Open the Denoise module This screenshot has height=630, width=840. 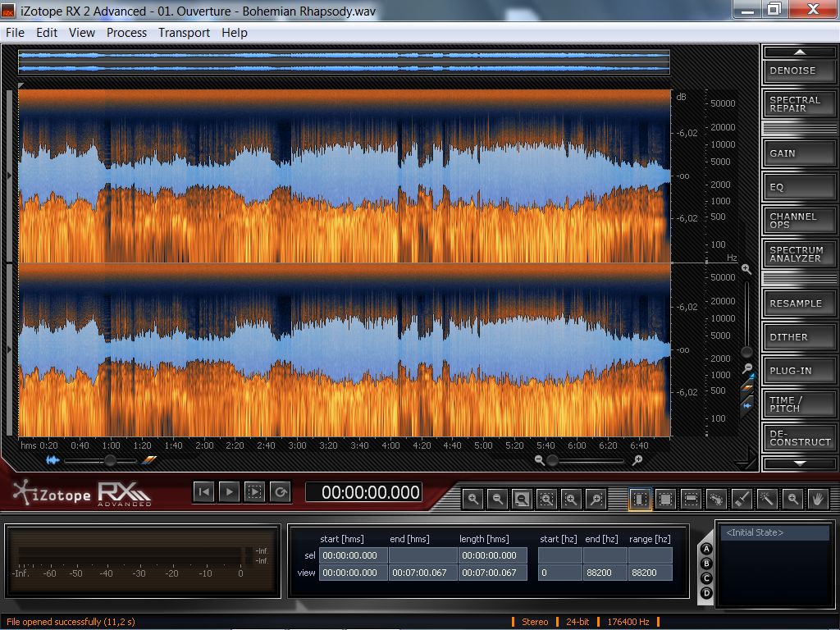point(800,71)
